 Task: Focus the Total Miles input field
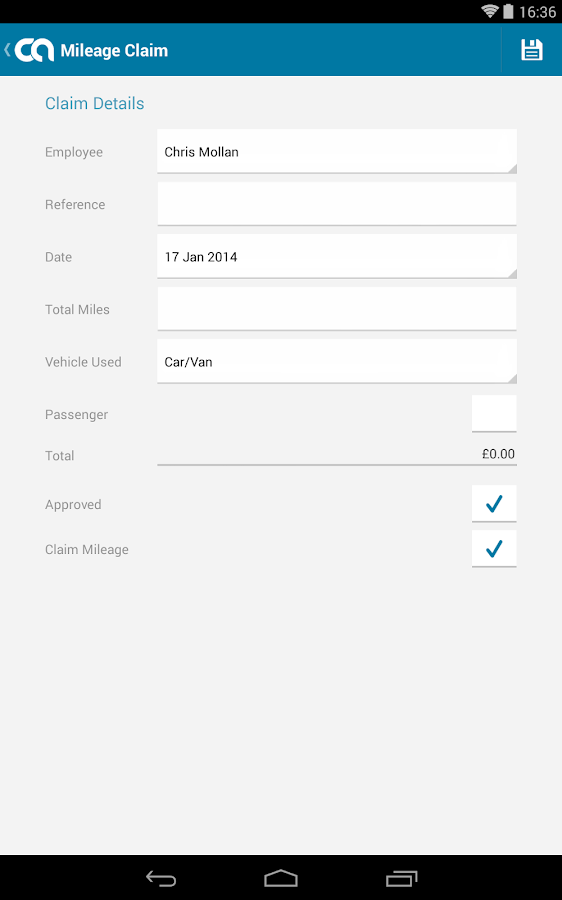click(337, 309)
